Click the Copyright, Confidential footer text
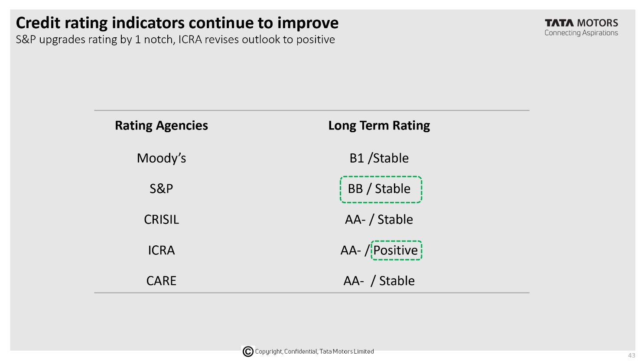 [314, 351]
